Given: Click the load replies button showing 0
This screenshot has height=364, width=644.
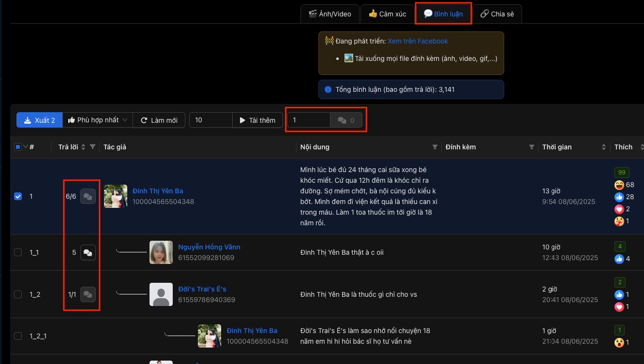Looking at the screenshot, I should click(x=346, y=120).
